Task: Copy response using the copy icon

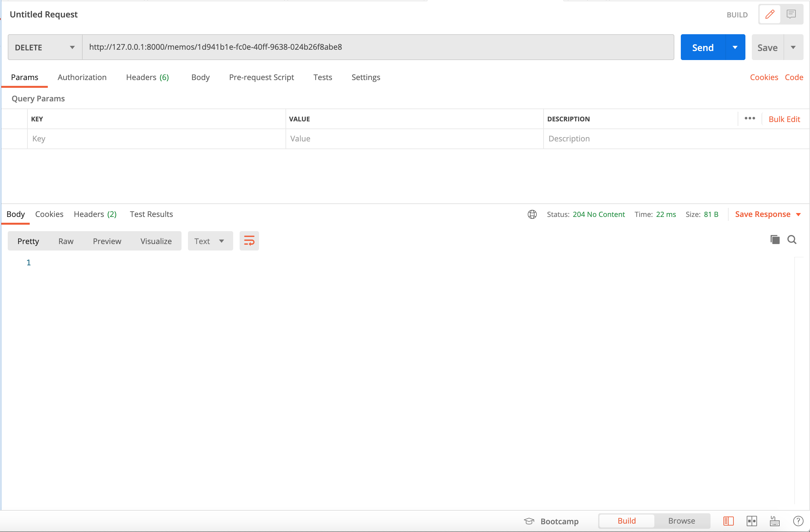Action: 775,240
